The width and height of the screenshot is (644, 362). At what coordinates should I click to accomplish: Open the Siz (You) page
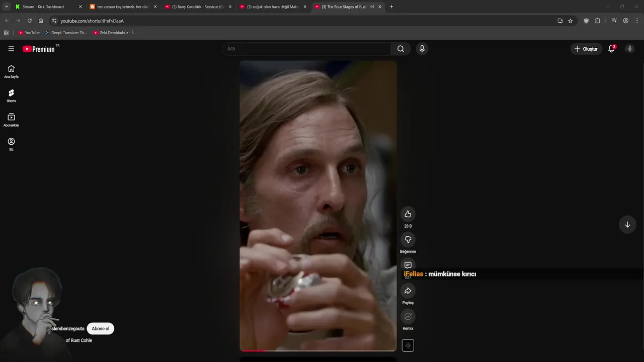point(11,144)
